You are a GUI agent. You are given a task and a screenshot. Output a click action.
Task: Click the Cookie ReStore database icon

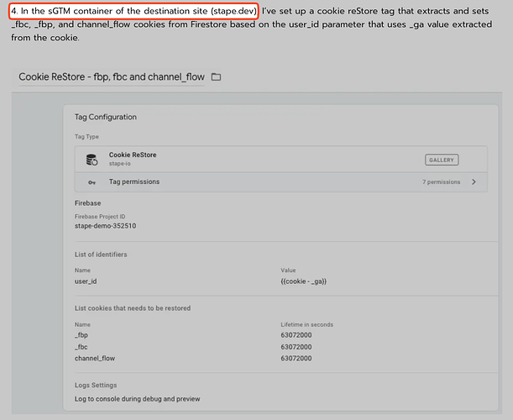[x=92, y=160]
